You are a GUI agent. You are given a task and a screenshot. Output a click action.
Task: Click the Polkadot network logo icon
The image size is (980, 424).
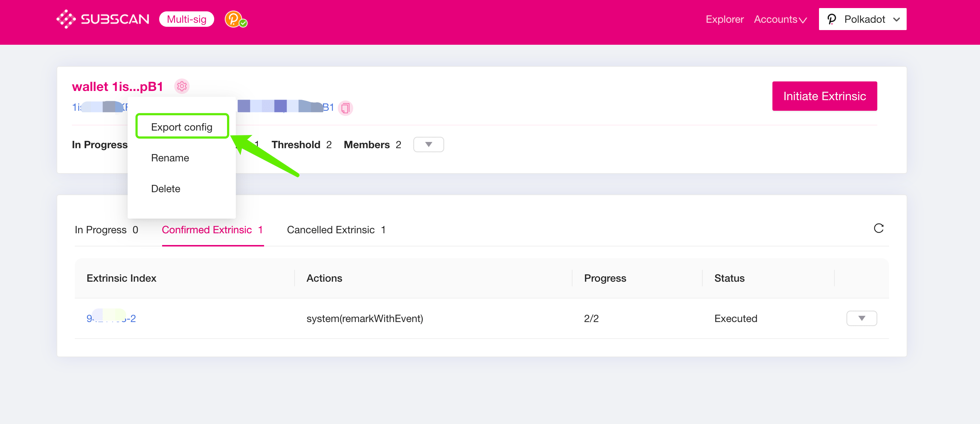[832, 19]
